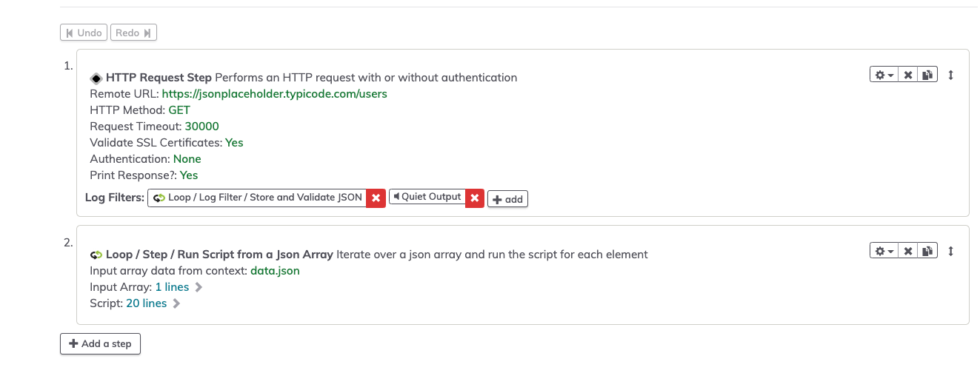980x373 pixels.
Task: Open gear settings dropdown for HTTP Request Step
Action: pos(884,75)
